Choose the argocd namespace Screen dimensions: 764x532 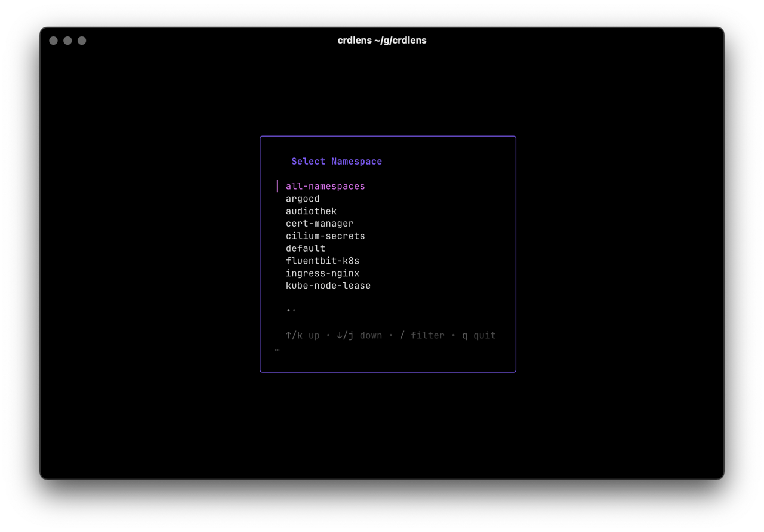(x=303, y=199)
